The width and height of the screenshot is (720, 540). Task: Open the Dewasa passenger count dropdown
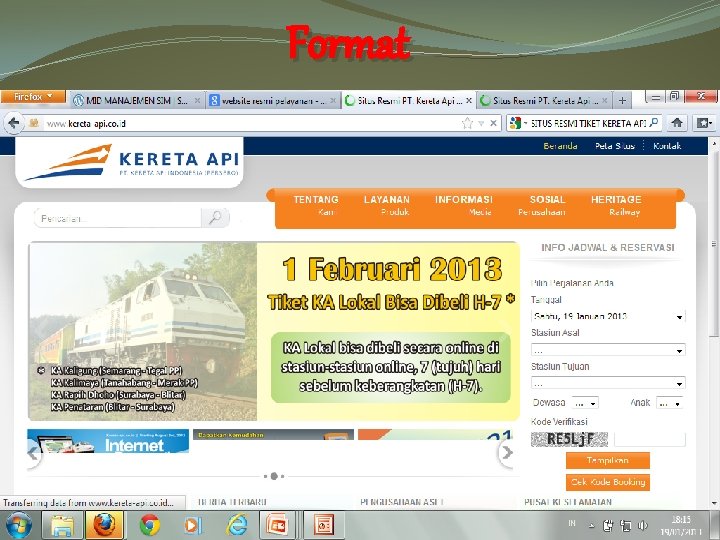click(585, 403)
